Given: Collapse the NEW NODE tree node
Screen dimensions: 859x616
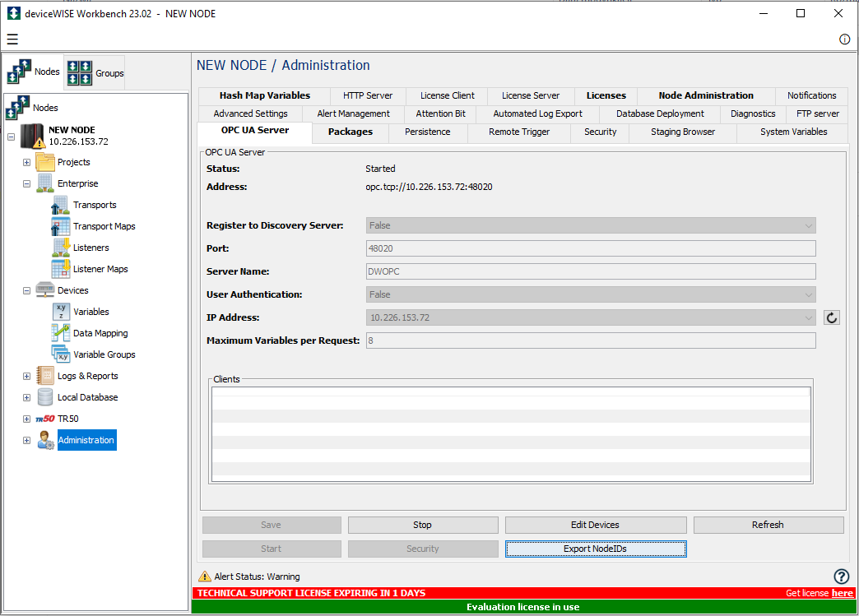Looking at the screenshot, I should (11, 137).
